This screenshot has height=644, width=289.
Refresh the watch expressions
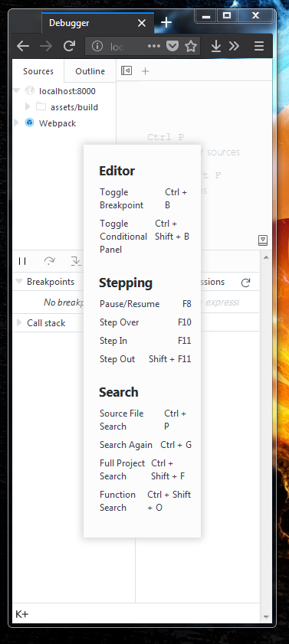(246, 283)
